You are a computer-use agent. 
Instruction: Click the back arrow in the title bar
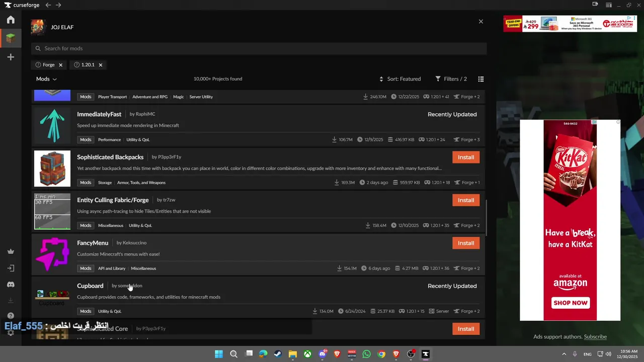point(48,5)
